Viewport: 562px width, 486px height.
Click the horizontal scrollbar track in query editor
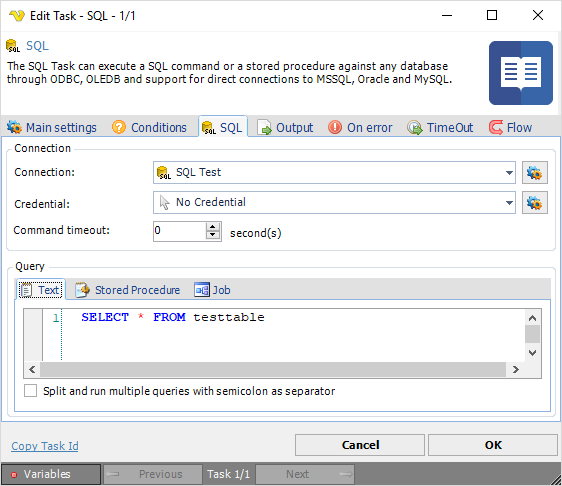coord(273,370)
